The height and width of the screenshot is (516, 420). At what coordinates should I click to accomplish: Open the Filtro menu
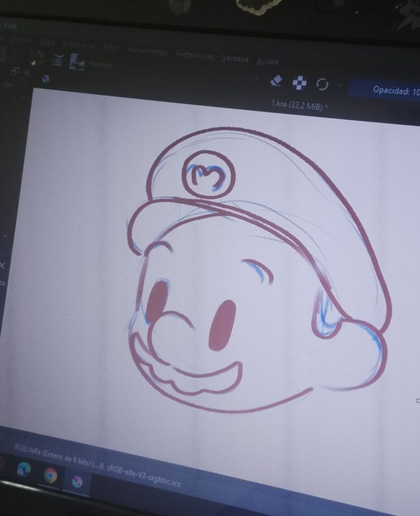click(111, 47)
